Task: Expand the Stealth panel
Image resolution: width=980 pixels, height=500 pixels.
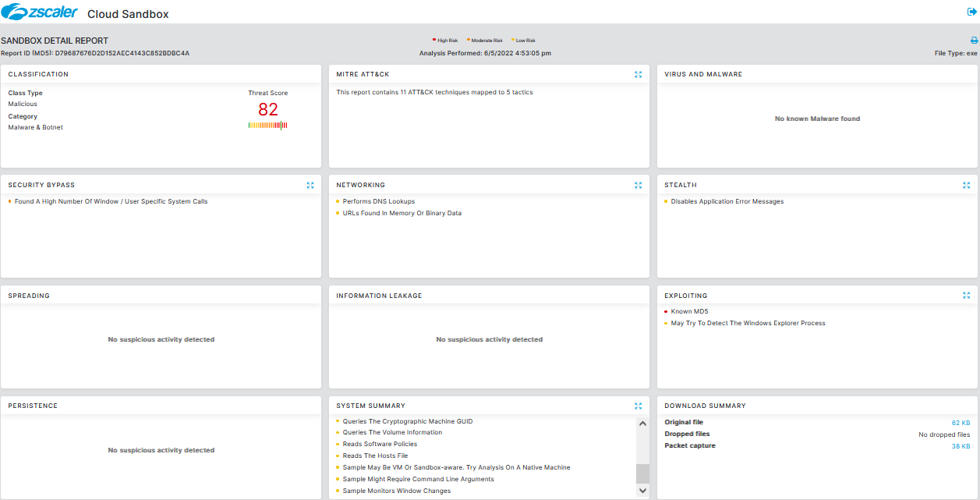Action: [967, 185]
